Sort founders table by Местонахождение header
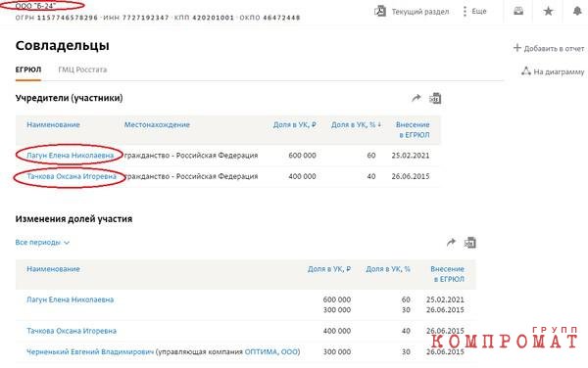 [157, 124]
